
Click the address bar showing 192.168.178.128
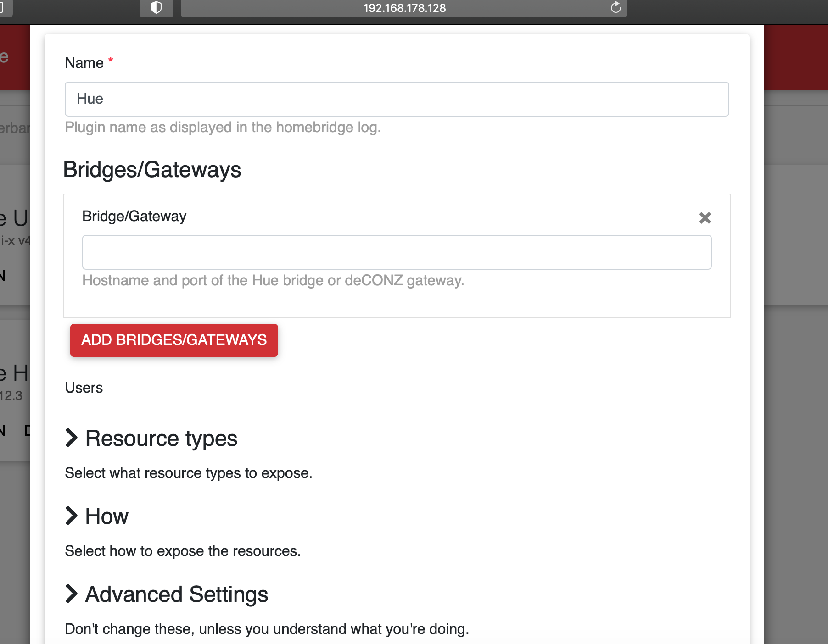[x=404, y=8]
